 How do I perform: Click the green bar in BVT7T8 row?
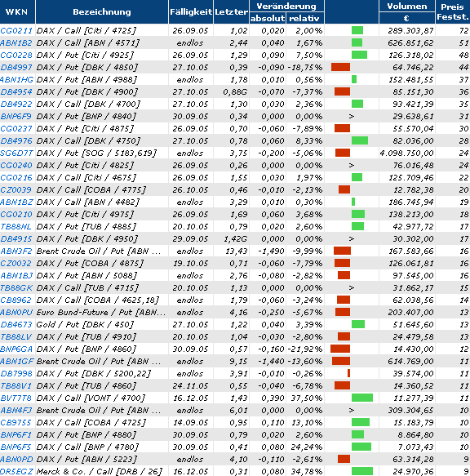point(362,398)
